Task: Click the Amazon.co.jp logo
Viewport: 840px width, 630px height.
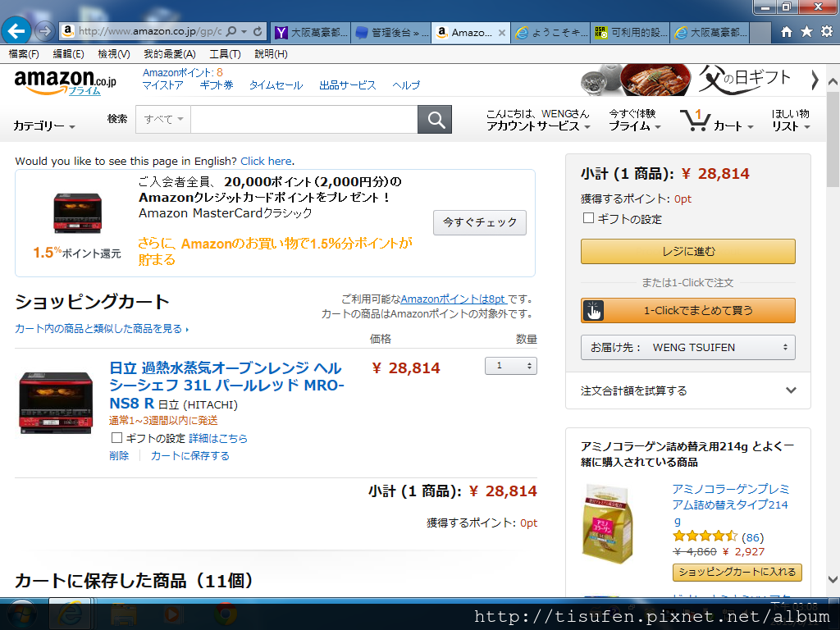Action: pos(65,83)
